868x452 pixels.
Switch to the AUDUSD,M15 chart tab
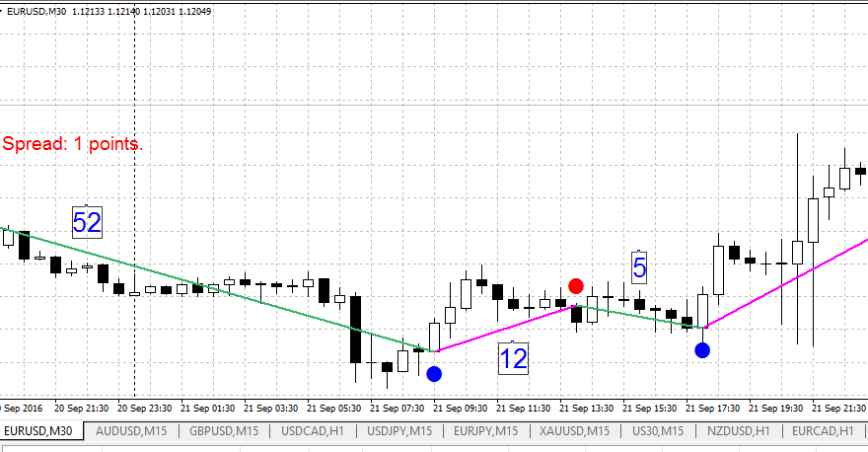pyautogui.click(x=130, y=431)
